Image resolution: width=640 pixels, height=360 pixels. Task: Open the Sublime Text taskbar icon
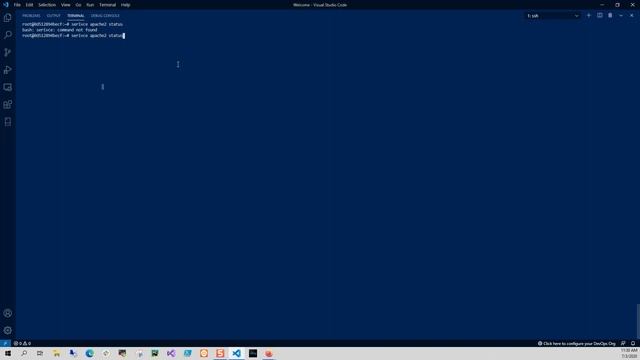(220, 353)
